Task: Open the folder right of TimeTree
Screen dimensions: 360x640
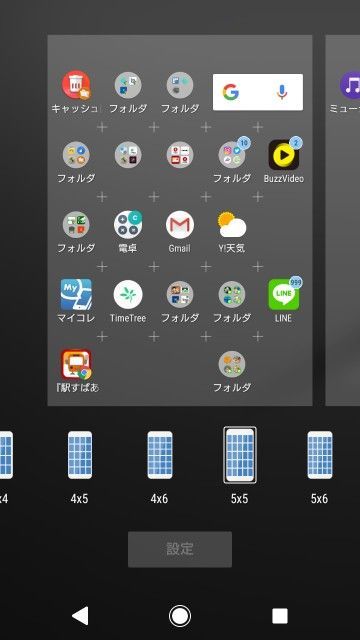Action: point(180,294)
